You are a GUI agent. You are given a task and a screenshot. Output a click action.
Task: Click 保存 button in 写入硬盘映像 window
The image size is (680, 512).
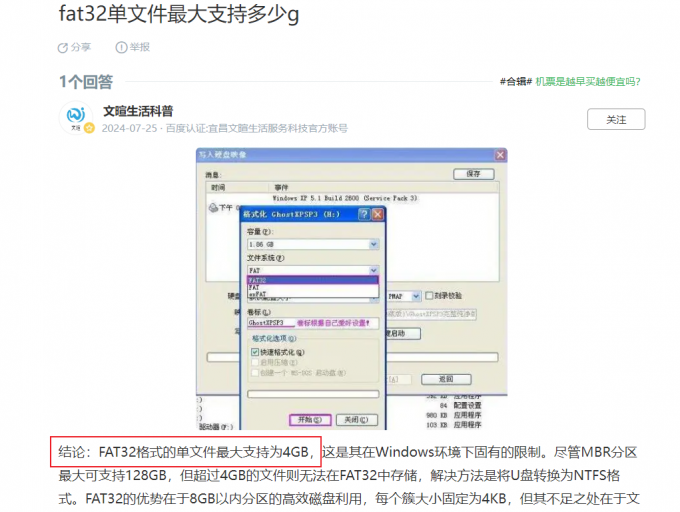click(474, 174)
